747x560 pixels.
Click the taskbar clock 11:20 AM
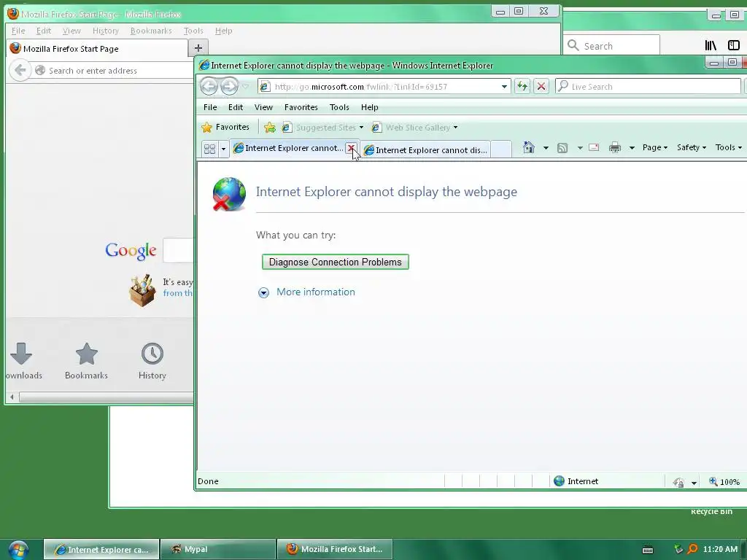point(720,549)
